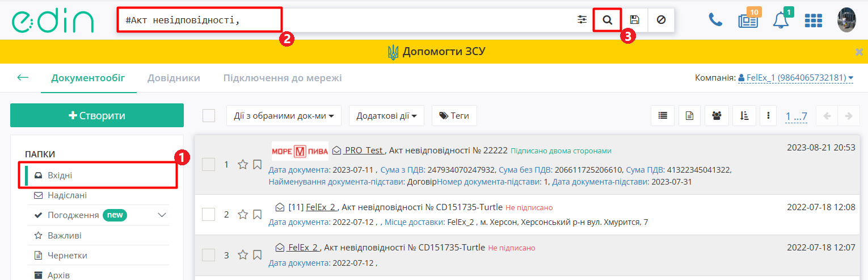The width and height of the screenshot is (868, 280).
Task: Switch to Довідники tab
Action: 174,78
